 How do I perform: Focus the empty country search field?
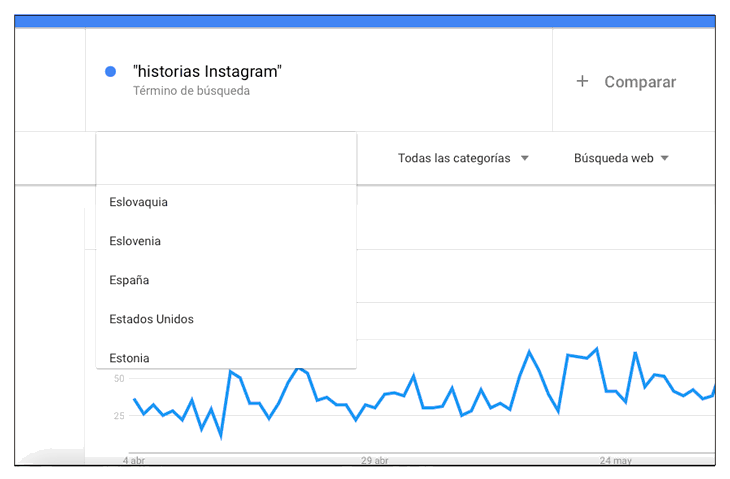[x=226, y=158]
